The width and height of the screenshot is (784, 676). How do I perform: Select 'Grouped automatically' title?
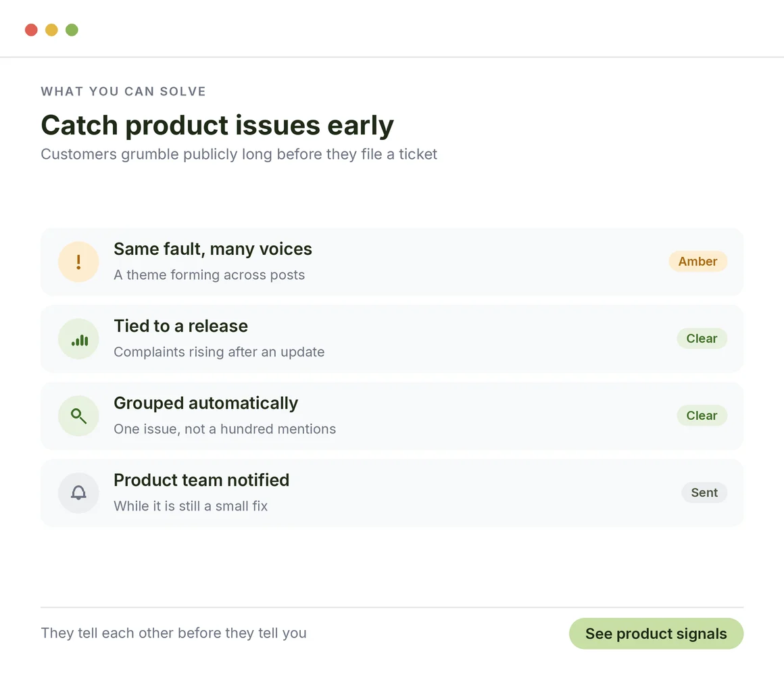coord(205,403)
